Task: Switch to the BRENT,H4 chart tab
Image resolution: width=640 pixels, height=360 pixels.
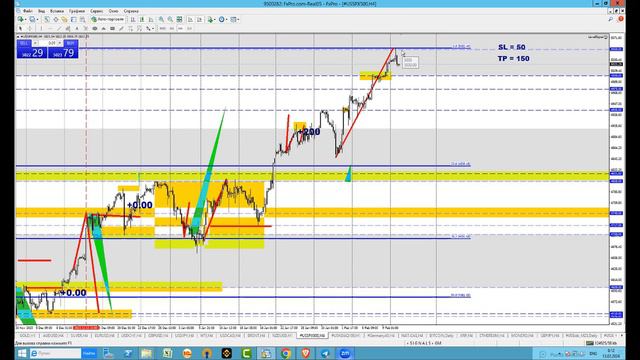Action: pyautogui.click(x=256, y=336)
